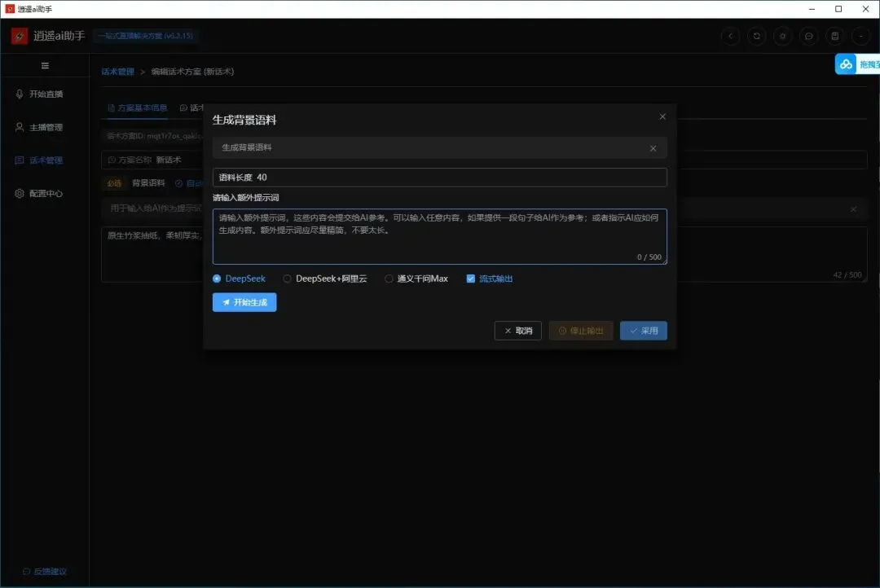This screenshot has height=588, width=880.
Task: Click the version badge v5.2.15 label
Action: click(x=145, y=36)
